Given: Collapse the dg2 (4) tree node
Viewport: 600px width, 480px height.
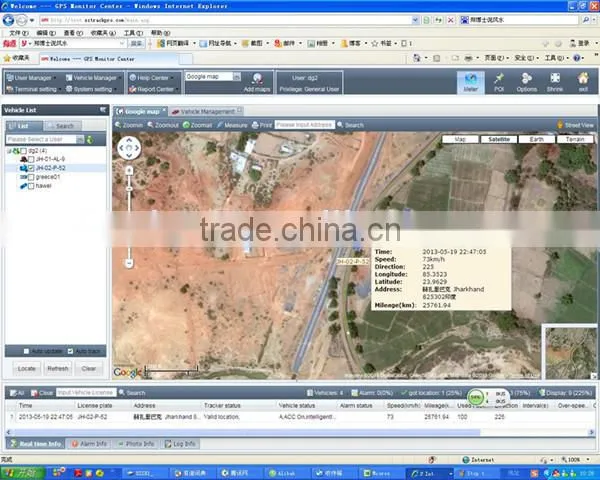Looking at the screenshot, I should pos(9,151).
